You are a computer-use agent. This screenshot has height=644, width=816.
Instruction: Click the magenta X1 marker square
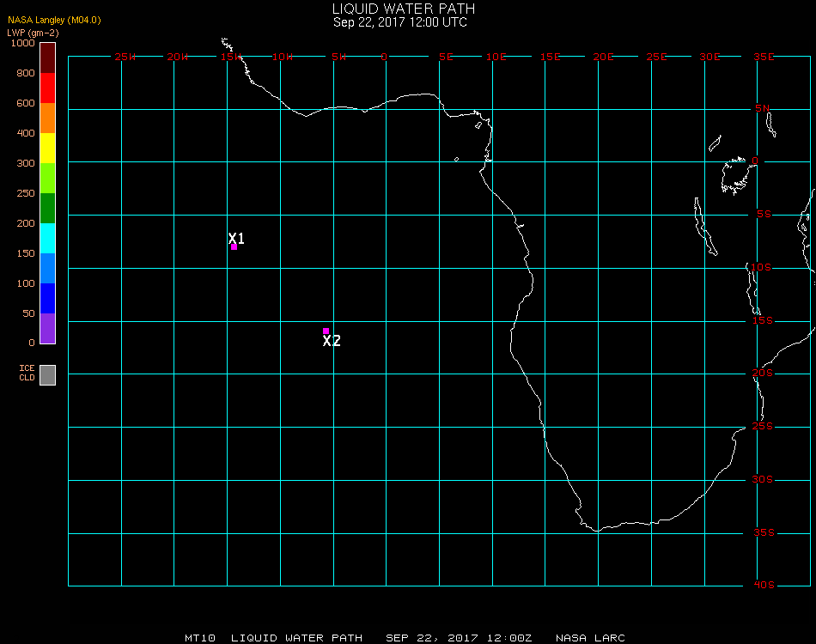pyautogui.click(x=234, y=247)
